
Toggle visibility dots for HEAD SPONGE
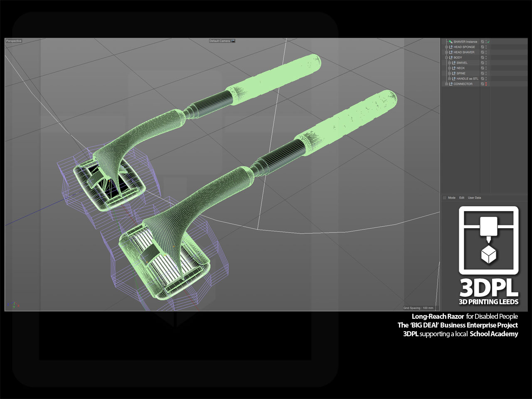[x=486, y=47]
